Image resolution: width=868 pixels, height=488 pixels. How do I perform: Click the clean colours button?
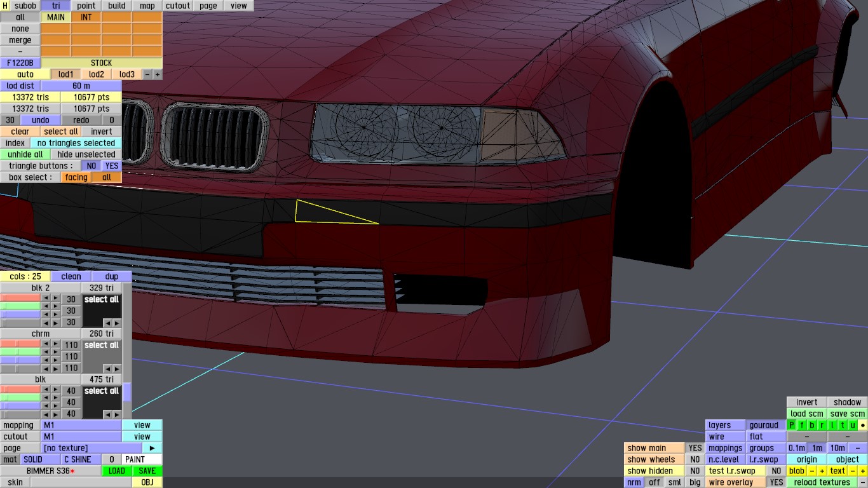71,276
